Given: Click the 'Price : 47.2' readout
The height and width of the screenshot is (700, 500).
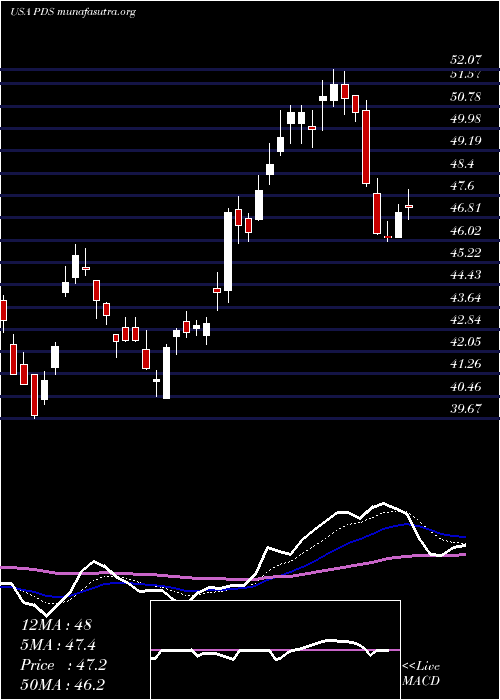Looking at the screenshot, I should coord(63,665).
